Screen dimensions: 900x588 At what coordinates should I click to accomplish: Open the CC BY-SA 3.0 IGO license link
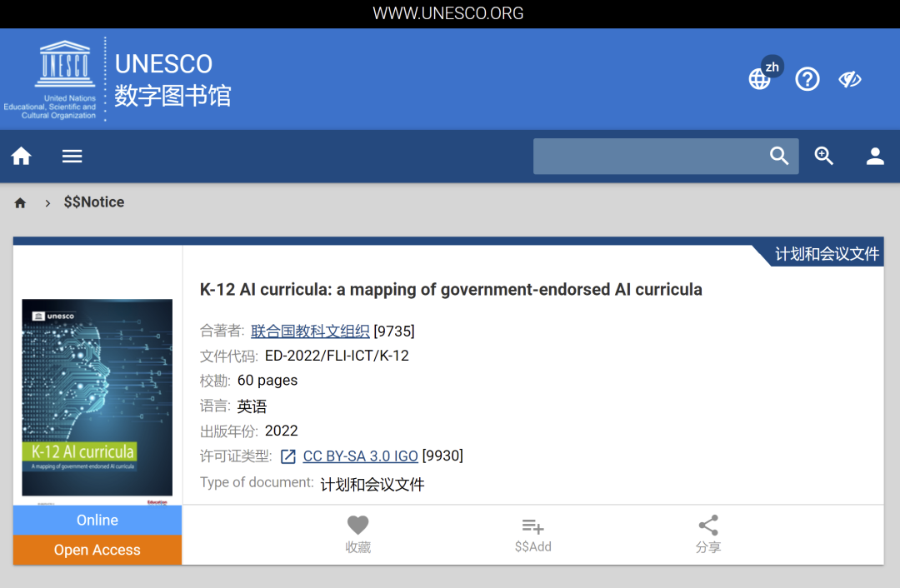[360, 456]
